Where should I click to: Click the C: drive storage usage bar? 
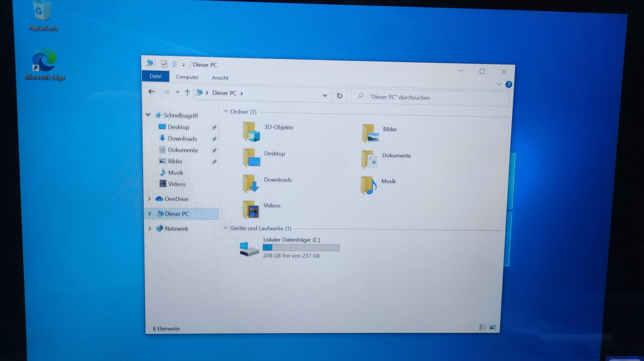(x=301, y=247)
